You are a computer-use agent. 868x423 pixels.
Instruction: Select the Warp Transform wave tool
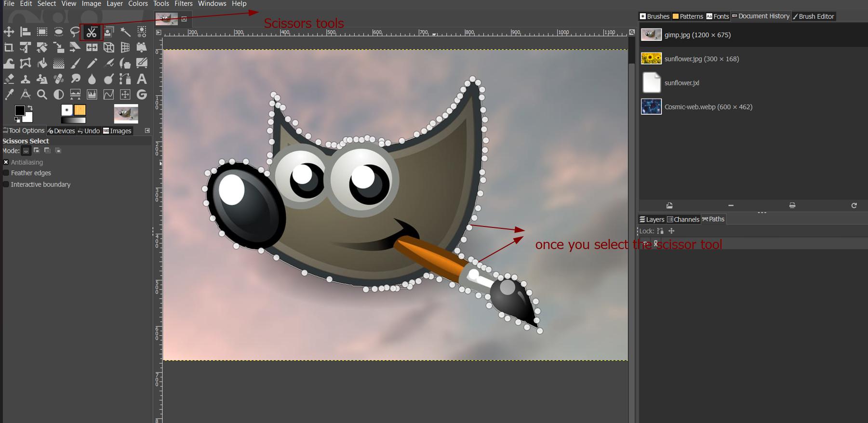[9, 63]
